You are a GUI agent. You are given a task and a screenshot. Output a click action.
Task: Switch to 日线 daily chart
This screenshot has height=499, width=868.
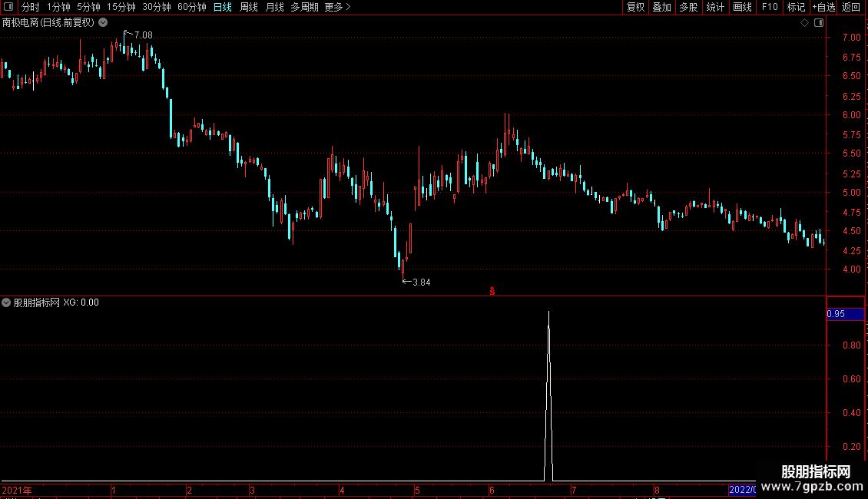tap(223, 7)
